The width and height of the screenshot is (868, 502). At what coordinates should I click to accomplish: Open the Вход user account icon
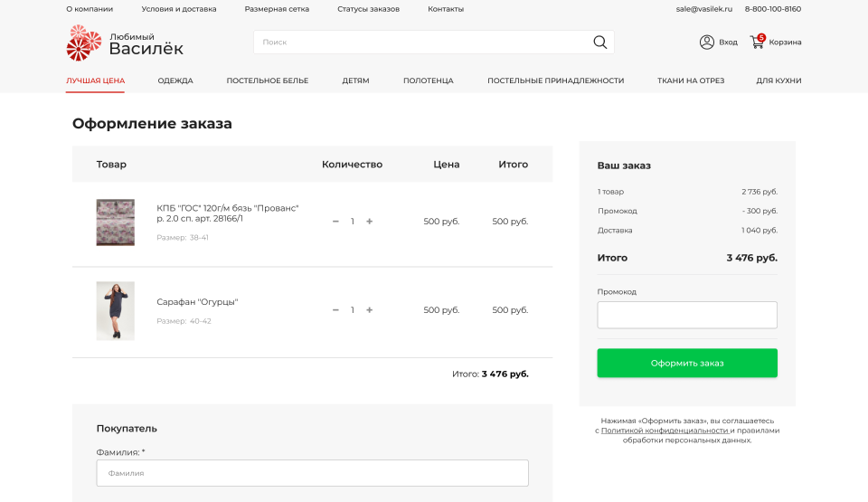click(707, 43)
